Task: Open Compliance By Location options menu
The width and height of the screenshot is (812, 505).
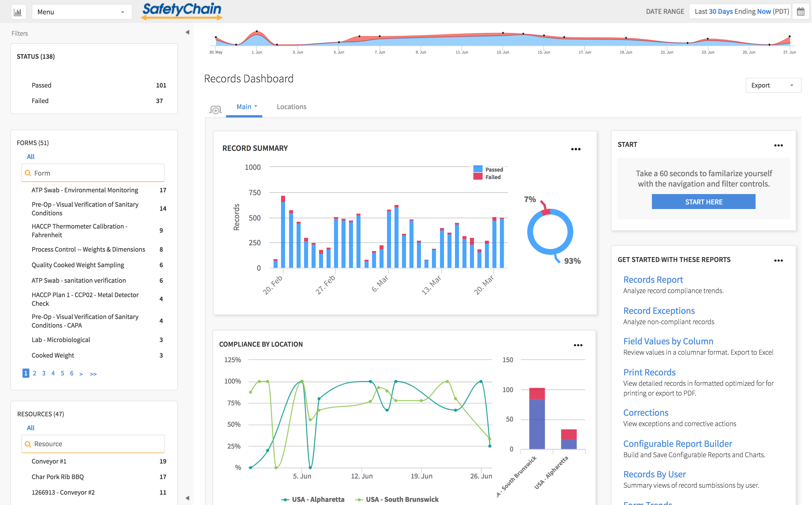Action: click(x=578, y=345)
